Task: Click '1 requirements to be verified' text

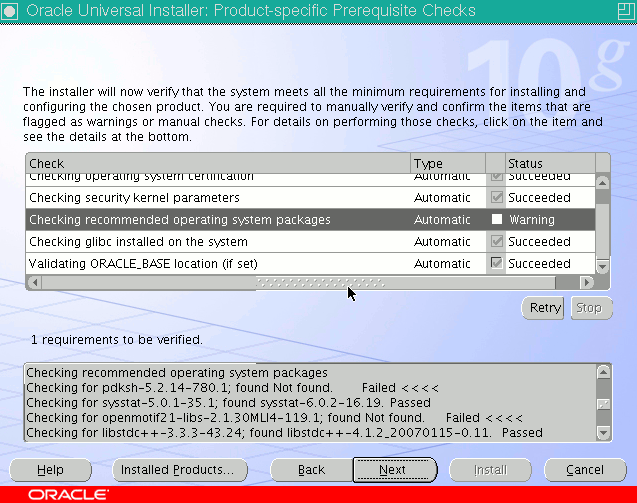Action: tap(117, 339)
